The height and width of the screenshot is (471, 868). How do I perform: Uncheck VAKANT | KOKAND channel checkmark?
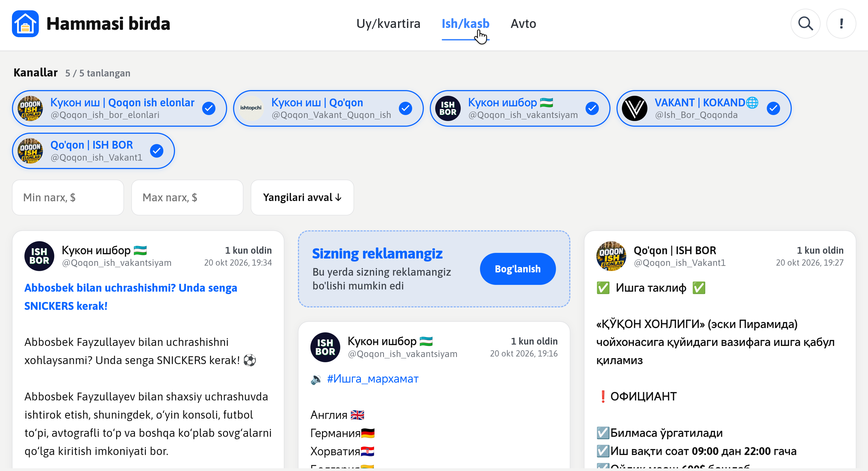[773, 108]
